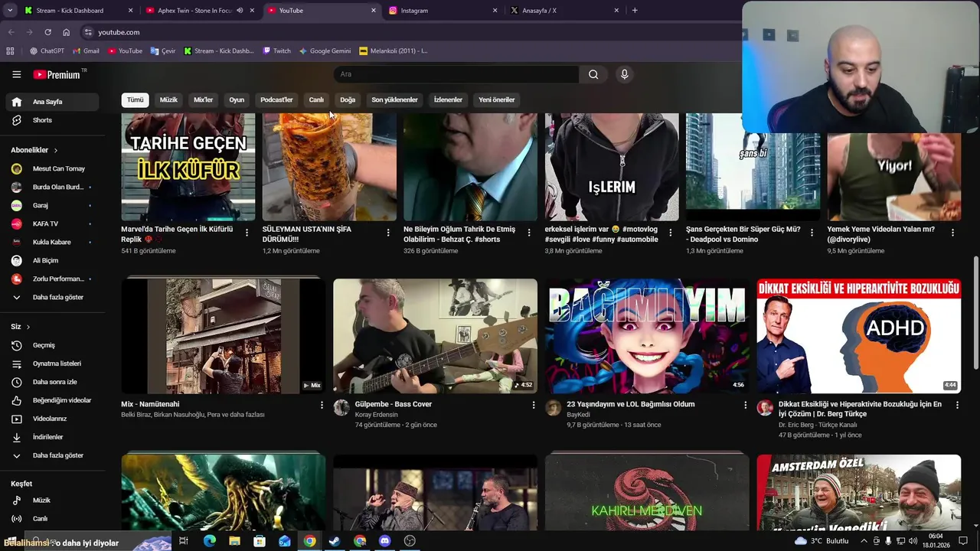The image size is (980, 551).
Task: Open the ADHD Dr. Berg video thumbnail
Action: click(x=859, y=336)
